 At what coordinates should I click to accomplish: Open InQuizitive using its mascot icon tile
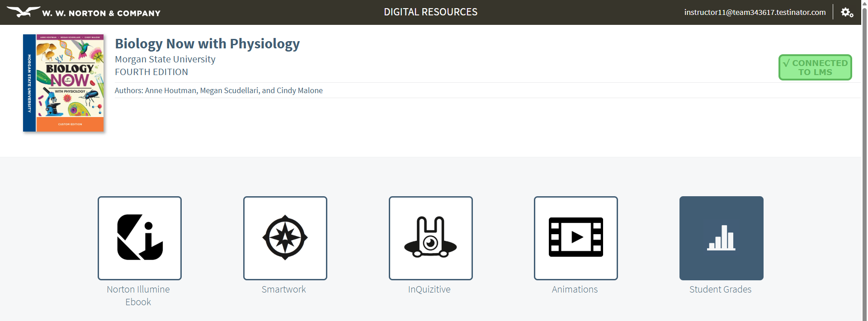(x=431, y=238)
